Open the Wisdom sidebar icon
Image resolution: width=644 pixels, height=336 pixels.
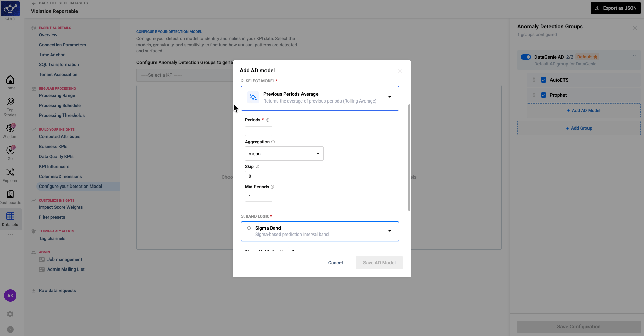click(10, 128)
